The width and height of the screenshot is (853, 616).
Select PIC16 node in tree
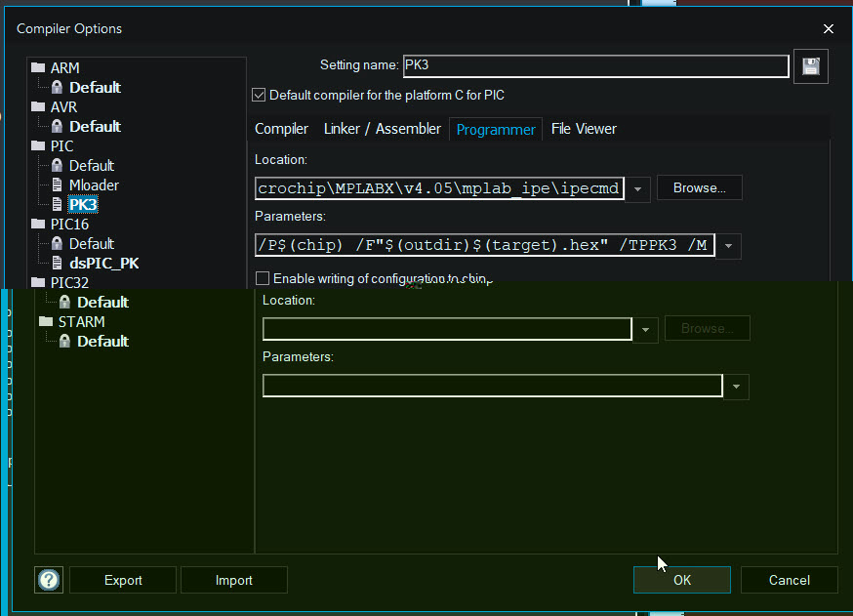click(x=69, y=225)
